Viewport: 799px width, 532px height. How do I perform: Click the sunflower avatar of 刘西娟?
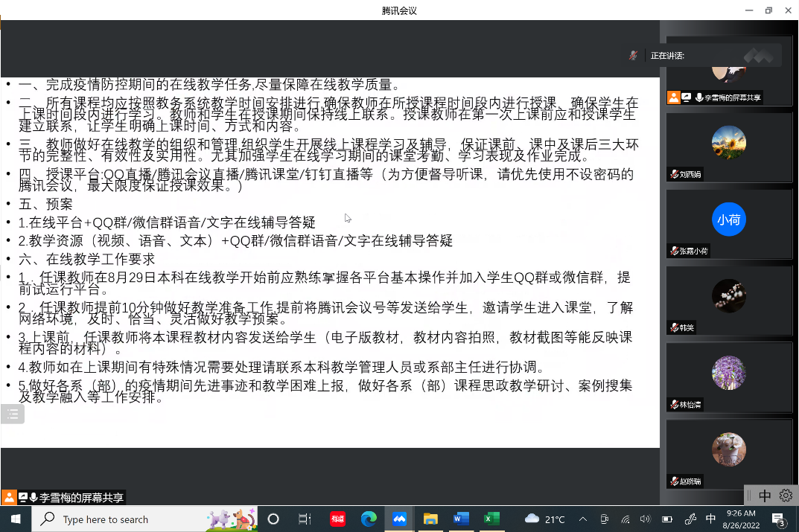click(728, 143)
